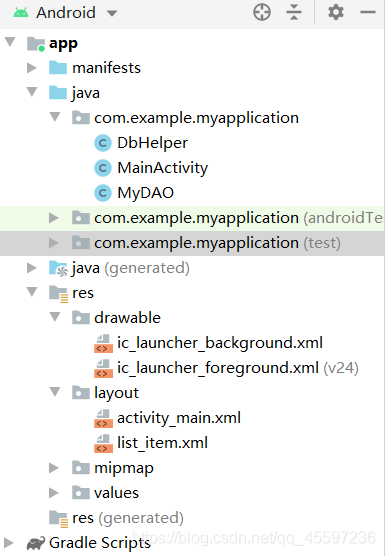Click ic_launcher_foreground.xml file icon
This screenshot has width=385, height=556.
[103, 368]
